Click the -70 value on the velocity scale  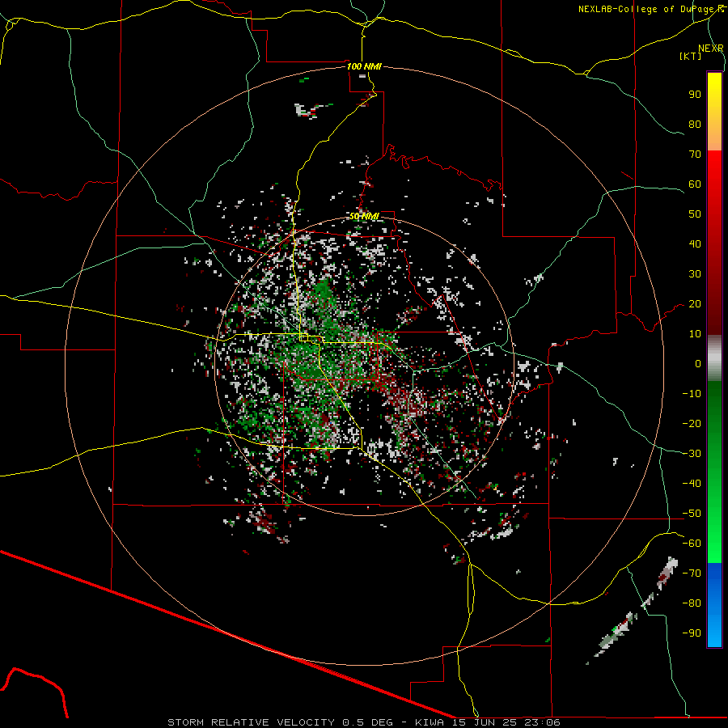point(692,574)
